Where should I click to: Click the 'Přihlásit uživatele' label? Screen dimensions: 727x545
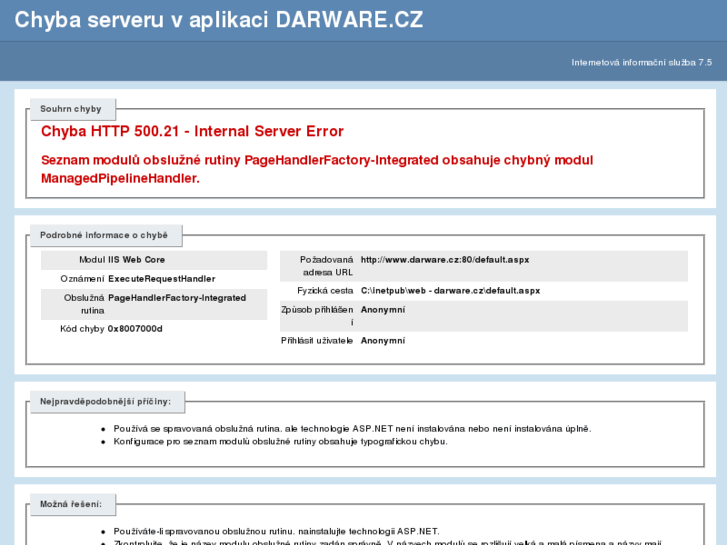pyautogui.click(x=317, y=341)
